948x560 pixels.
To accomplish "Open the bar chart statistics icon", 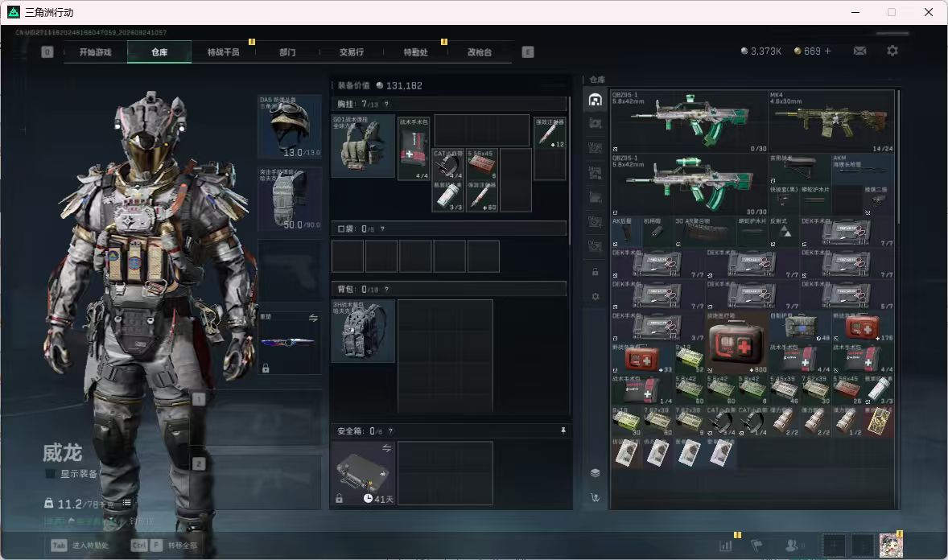I will 726,546.
